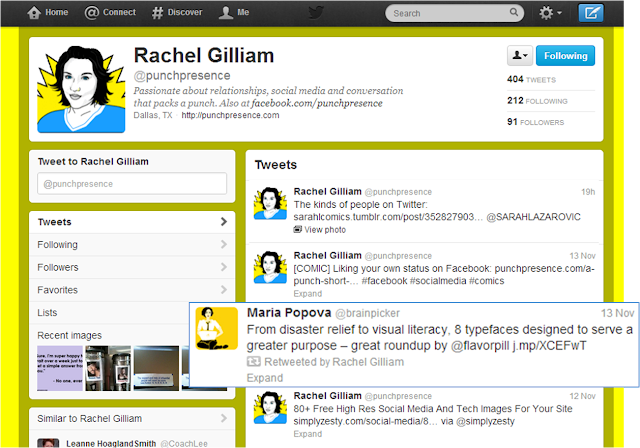Open Leanne Hoagland Smith's profile
Viewport: 640px width, 448px height.
(111, 444)
